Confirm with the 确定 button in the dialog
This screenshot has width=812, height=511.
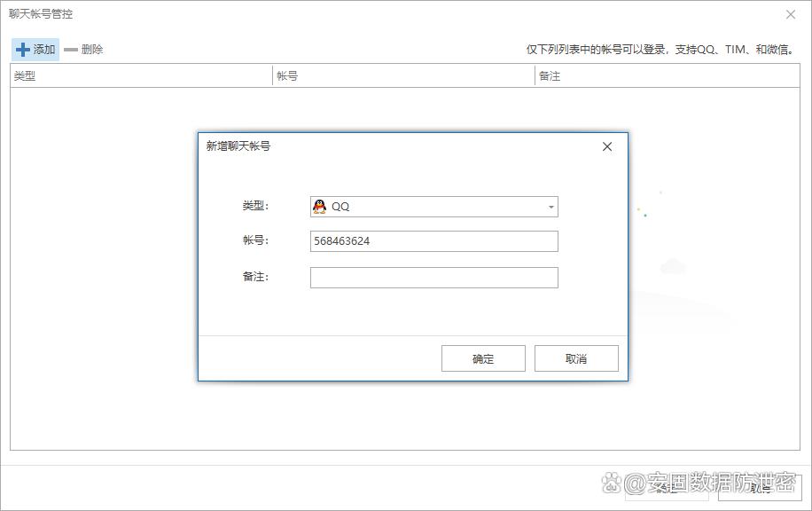483,358
